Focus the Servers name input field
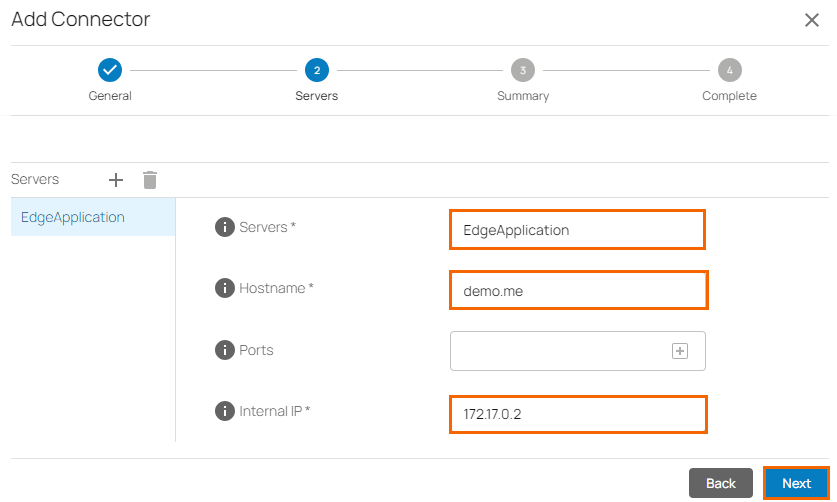 click(x=577, y=229)
